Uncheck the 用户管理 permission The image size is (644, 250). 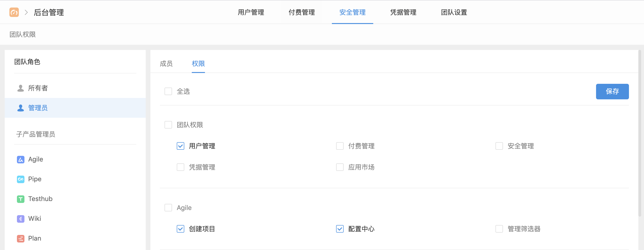(181, 146)
